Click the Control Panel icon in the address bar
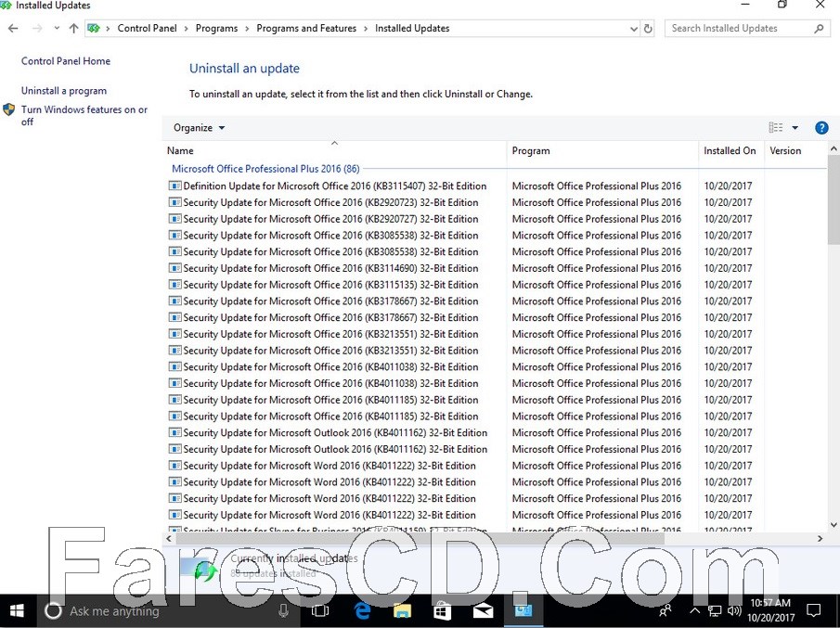Viewport: 840px width, 628px height. point(94,29)
